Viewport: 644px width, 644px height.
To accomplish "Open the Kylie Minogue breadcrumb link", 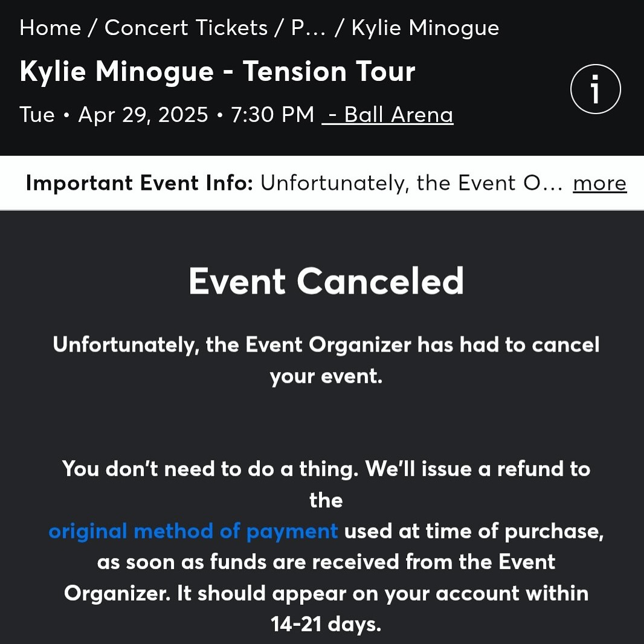I will 425,28.
